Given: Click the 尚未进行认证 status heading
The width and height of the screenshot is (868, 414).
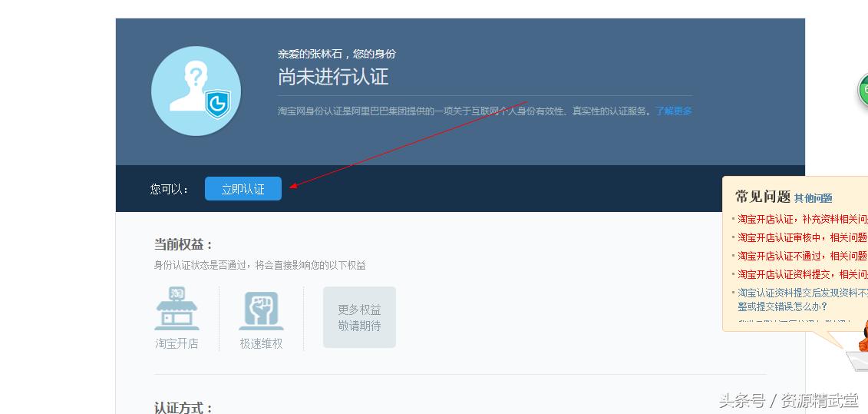Looking at the screenshot, I should (x=333, y=77).
